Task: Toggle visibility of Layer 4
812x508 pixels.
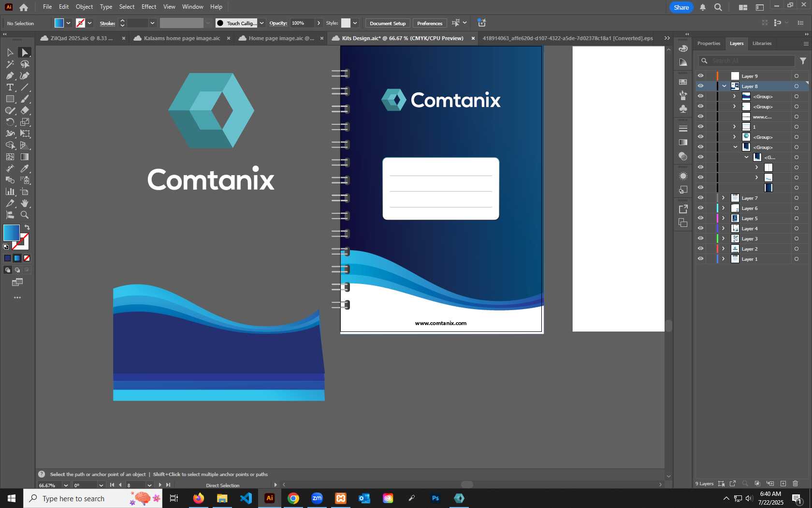Action: coord(700,228)
